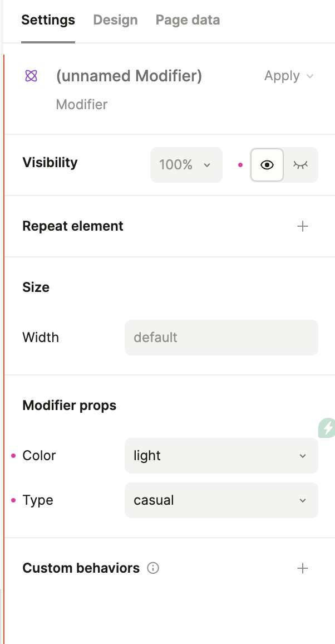The image size is (335, 644).
Task: Click the (unnamed Modifier) title
Action: (x=129, y=76)
